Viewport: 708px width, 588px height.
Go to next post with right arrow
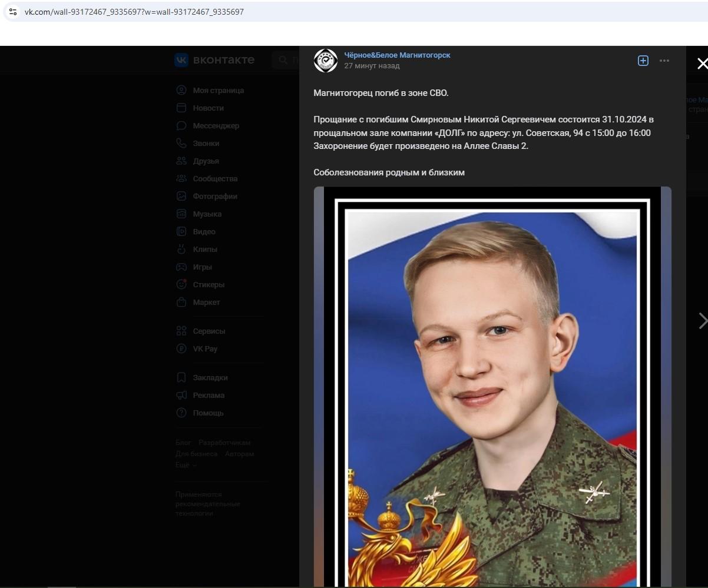coord(702,321)
